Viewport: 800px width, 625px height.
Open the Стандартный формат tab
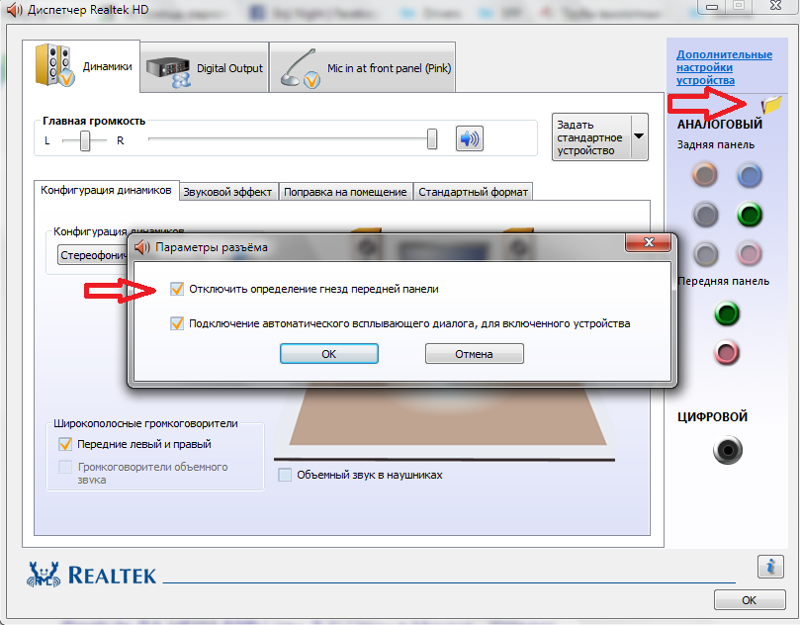[x=473, y=192]
